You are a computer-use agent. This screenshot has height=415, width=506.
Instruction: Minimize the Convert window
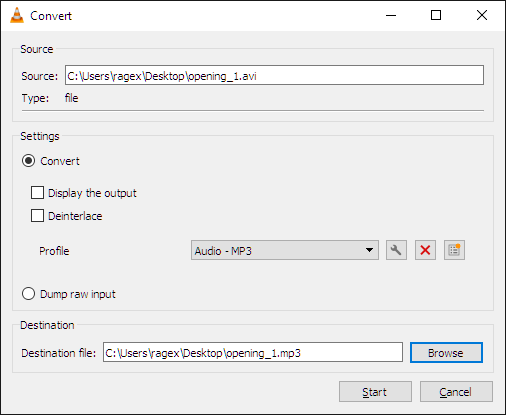tap(391, 15)
